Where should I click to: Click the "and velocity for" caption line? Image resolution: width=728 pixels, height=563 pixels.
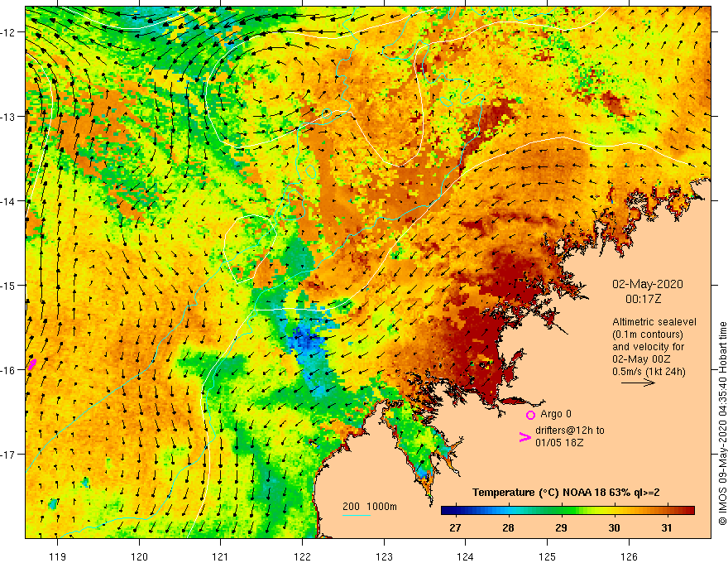648,347
